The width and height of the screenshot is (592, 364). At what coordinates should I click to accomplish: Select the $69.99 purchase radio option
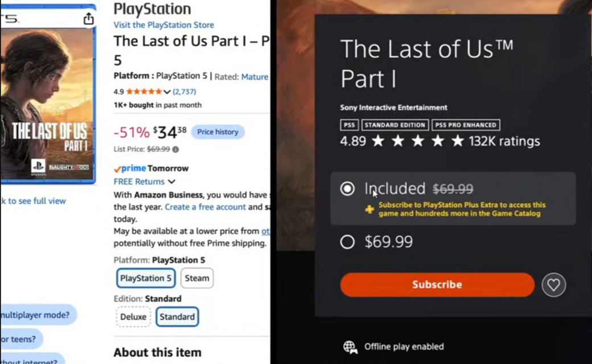(x=347, y=242)
